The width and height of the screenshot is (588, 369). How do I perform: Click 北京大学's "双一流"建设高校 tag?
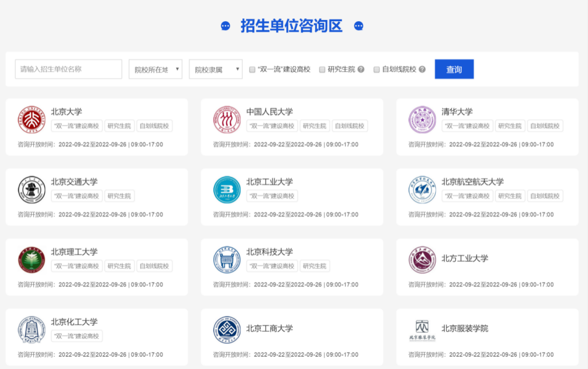point(77,126)
